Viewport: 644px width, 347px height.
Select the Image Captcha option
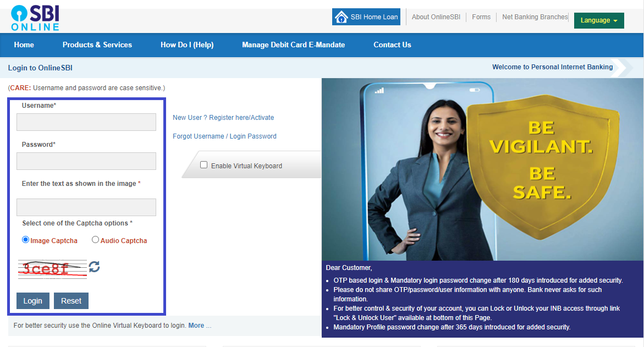(26, 240)
